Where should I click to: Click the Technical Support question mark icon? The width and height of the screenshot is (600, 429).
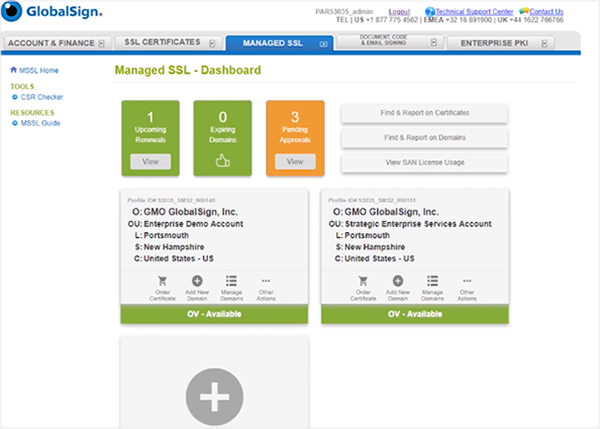[430, 11]
